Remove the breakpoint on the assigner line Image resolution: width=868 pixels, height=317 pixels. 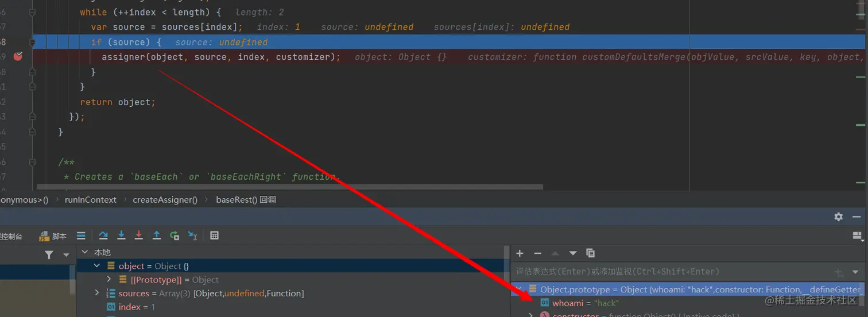click(18, 56)
